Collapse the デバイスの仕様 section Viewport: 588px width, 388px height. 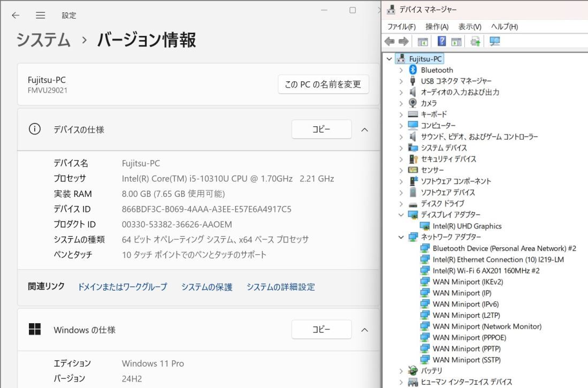pyautogui.click(x=364, y=129)
